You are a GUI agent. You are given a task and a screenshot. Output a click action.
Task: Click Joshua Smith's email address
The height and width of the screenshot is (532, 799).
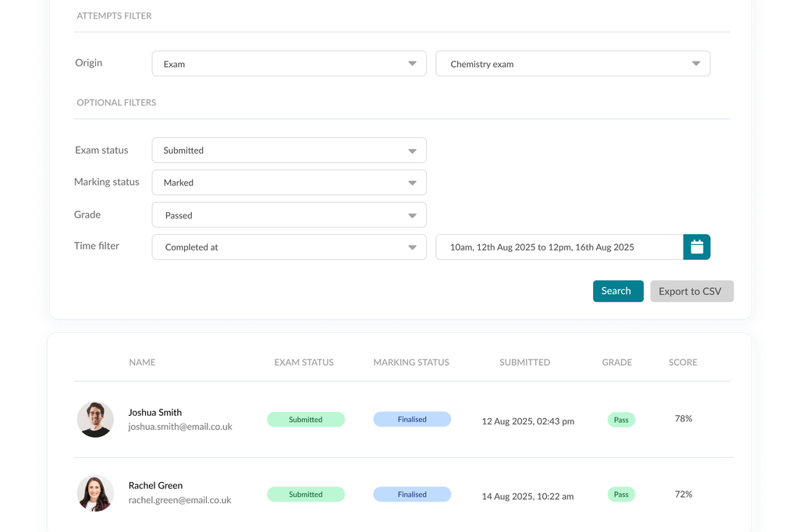coord(181,428)
